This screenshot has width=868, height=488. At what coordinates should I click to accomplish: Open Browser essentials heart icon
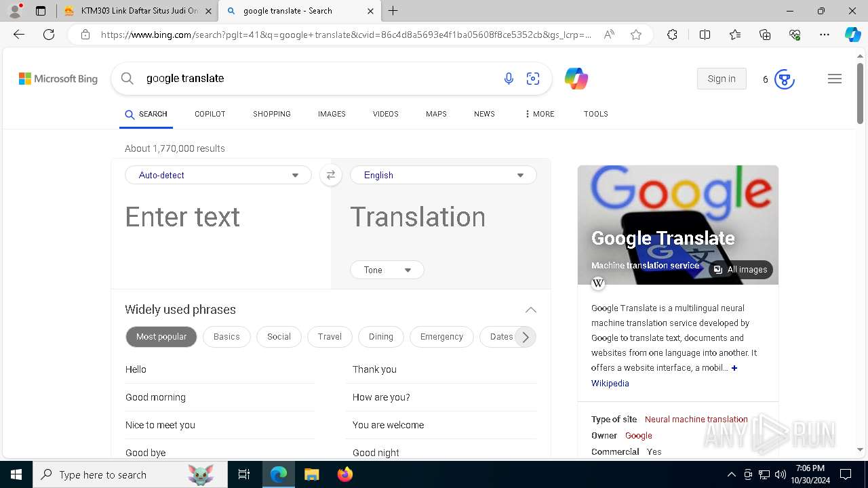coord(795,35)
